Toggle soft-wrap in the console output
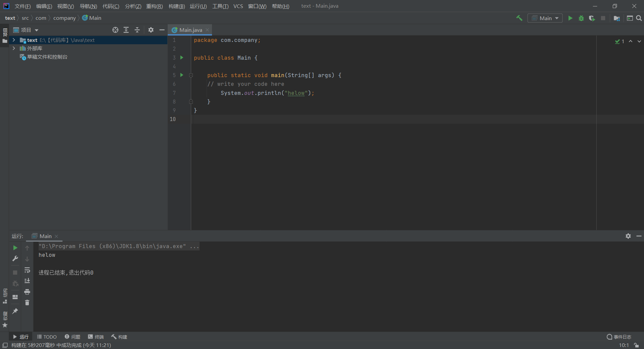The image size is (644, 349). click(27, 270)
